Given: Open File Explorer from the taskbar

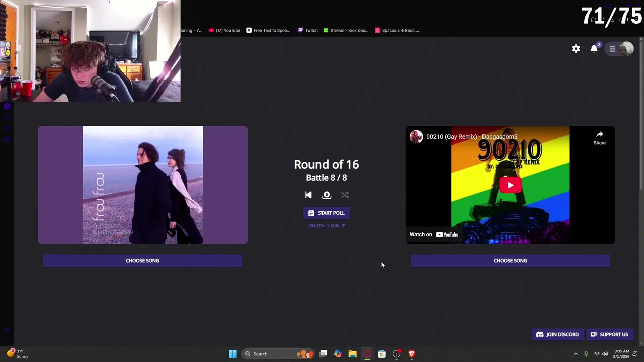Looking at the screenshot, I should [352, 354].
